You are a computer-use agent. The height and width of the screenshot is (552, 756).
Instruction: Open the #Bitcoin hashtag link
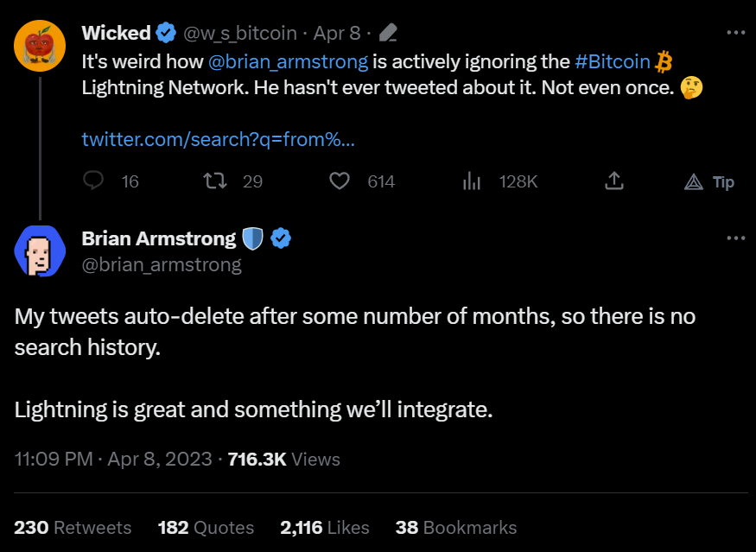(x=613, y=62)
